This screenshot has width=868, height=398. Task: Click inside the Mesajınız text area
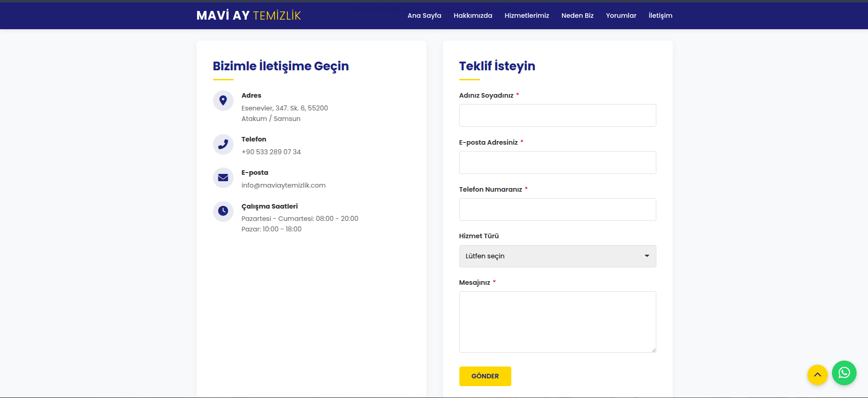click(x=557, y=322)
